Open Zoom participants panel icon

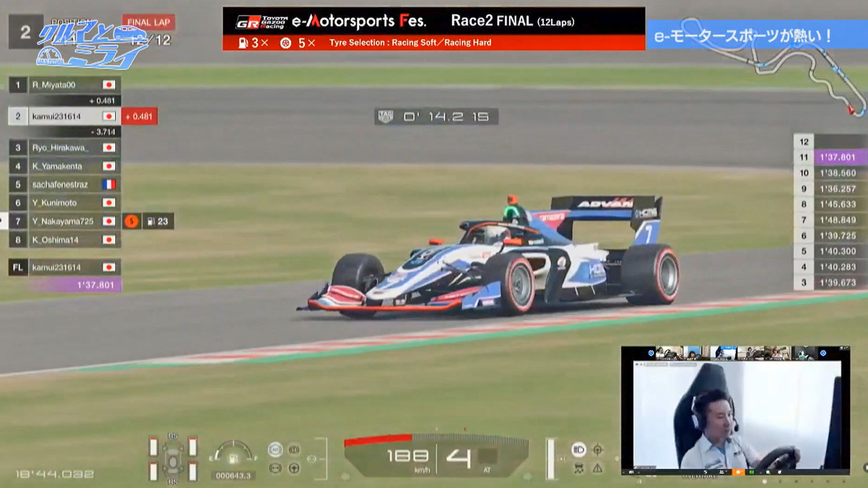coord(722,472)
